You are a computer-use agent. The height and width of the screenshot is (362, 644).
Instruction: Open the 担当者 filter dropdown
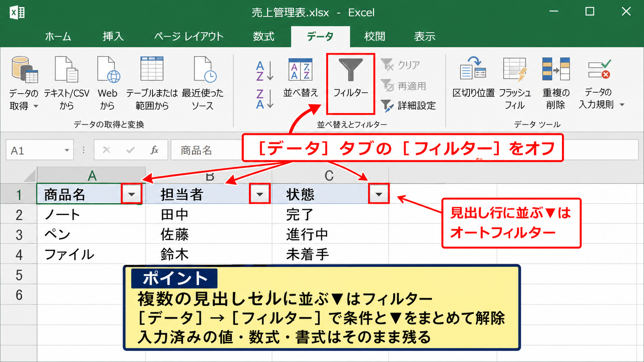pyautogui.click(x=260, y=194)
